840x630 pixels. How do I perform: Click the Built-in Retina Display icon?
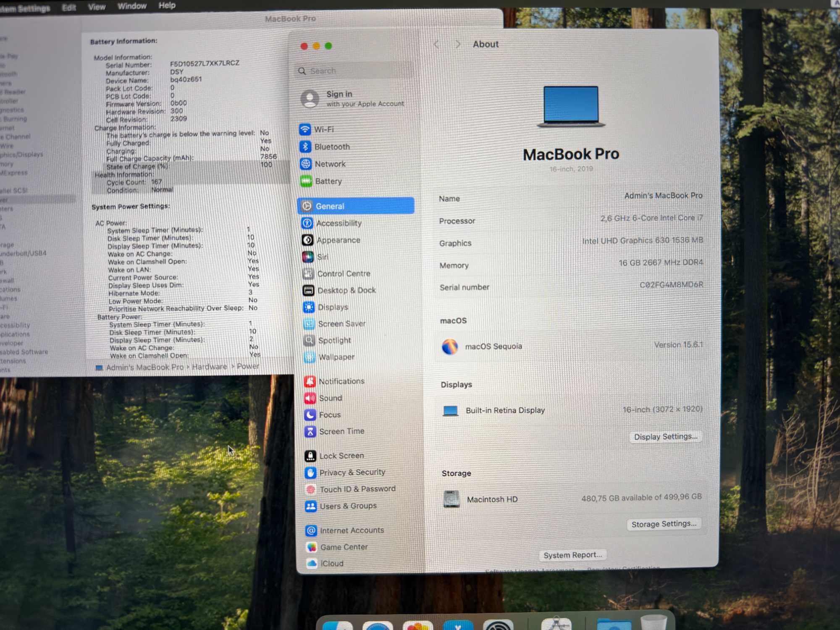click(x=450, y=411)
